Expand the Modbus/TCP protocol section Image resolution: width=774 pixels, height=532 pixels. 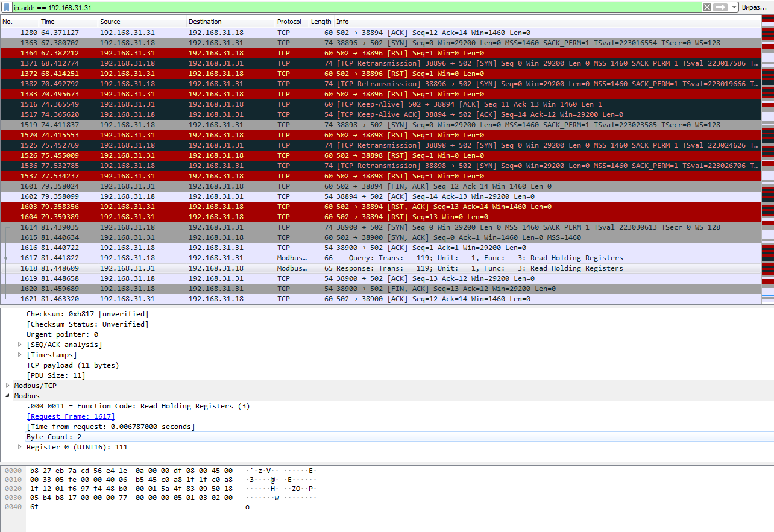tap(8, 386)
